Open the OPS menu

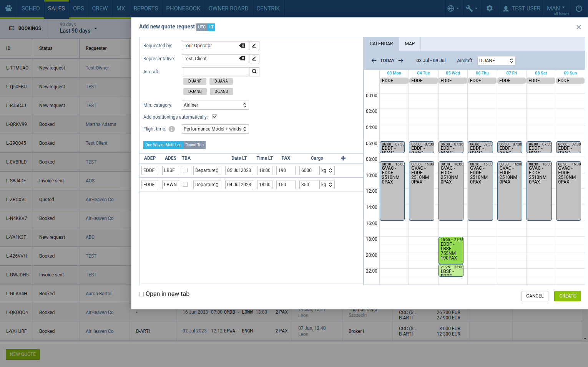(78, 8)
